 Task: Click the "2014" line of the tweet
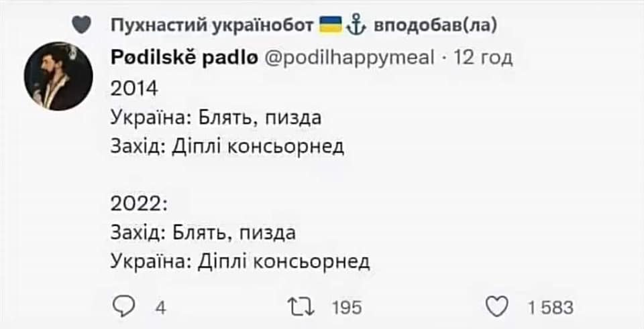coord(134,88)
